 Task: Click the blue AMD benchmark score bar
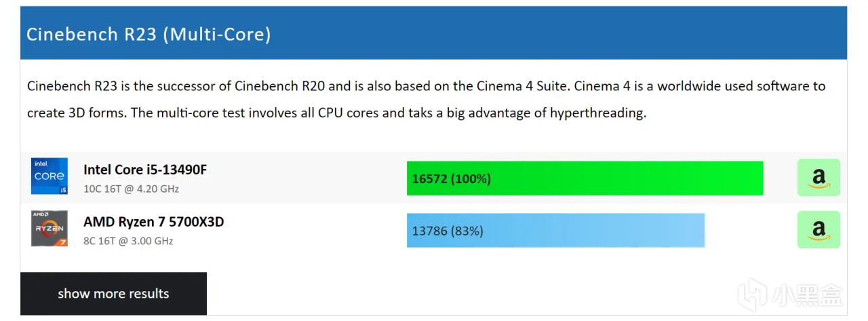click(555, 231)
